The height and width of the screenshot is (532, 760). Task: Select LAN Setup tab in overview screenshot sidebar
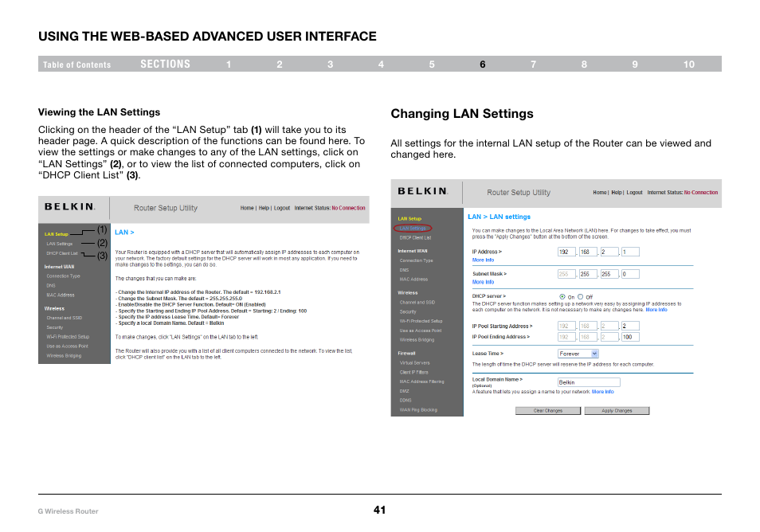[57, 234]
